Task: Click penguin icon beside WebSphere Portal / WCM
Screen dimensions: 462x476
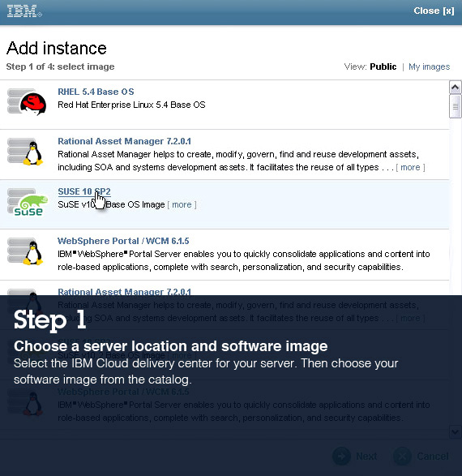Action: (x=25, y=251)
